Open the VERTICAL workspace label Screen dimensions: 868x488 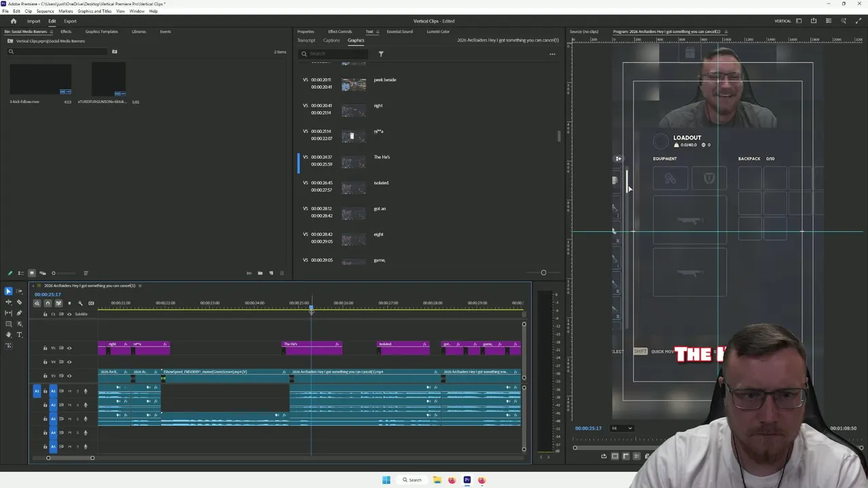783,21
